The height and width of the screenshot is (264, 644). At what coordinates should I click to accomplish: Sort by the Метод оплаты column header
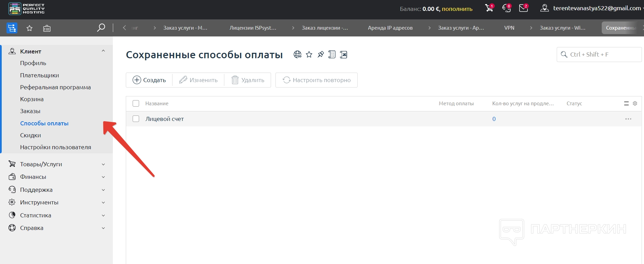[x=456, y=104]
